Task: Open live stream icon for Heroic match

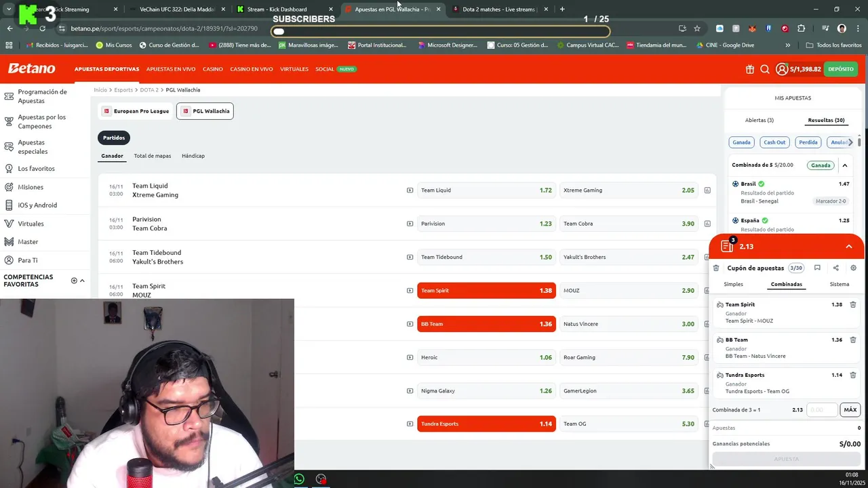Action: coord(410,357)
